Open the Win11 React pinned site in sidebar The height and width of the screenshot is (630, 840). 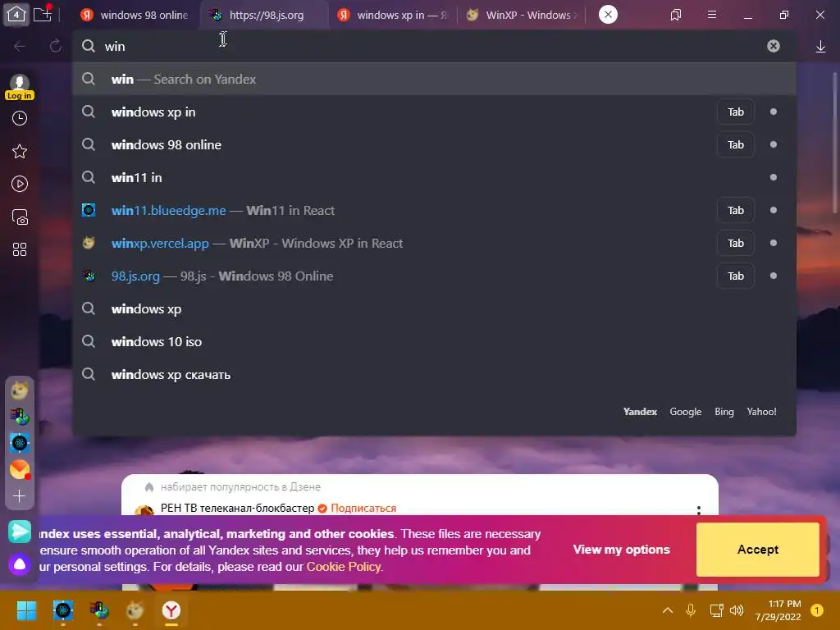coord(20,443)
